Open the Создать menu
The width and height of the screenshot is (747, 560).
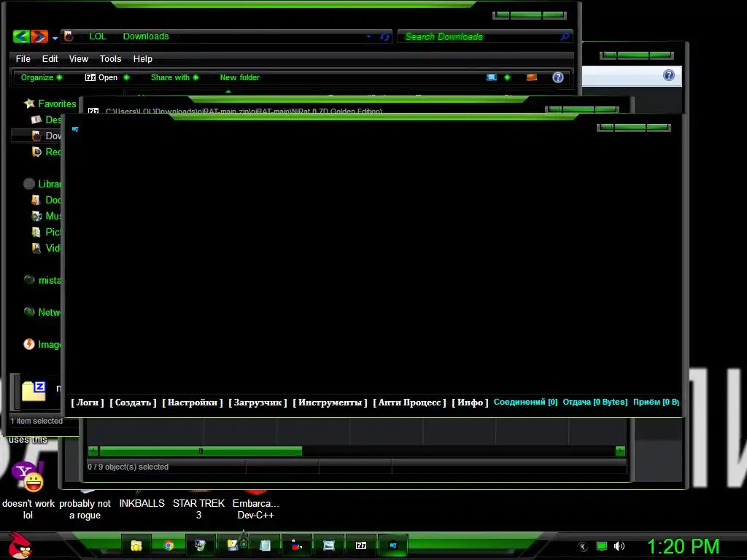click(x=133, y=402)
